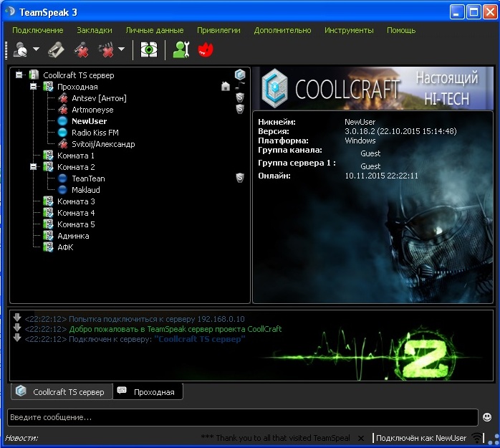Select the Проходная channel

pyautogui.click(x=77, y=87)
